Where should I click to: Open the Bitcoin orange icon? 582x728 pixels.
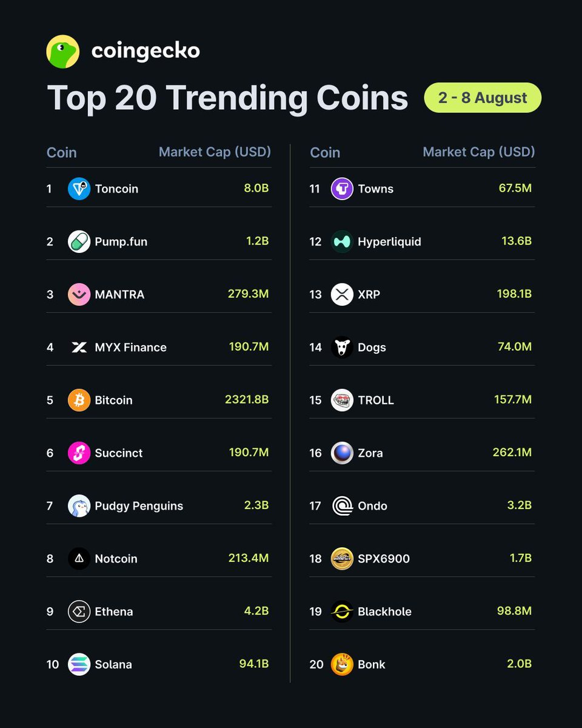(79, 400)
